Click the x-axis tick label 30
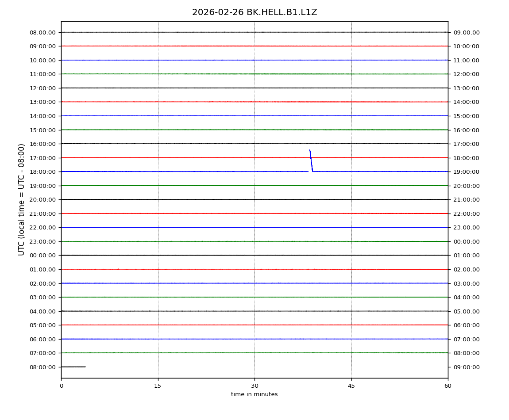 click(x=254, y=386)
